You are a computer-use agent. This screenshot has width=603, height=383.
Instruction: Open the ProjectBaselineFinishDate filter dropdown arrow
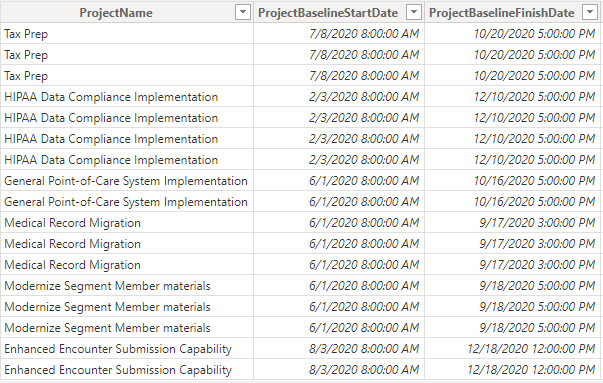pos(590,12)
